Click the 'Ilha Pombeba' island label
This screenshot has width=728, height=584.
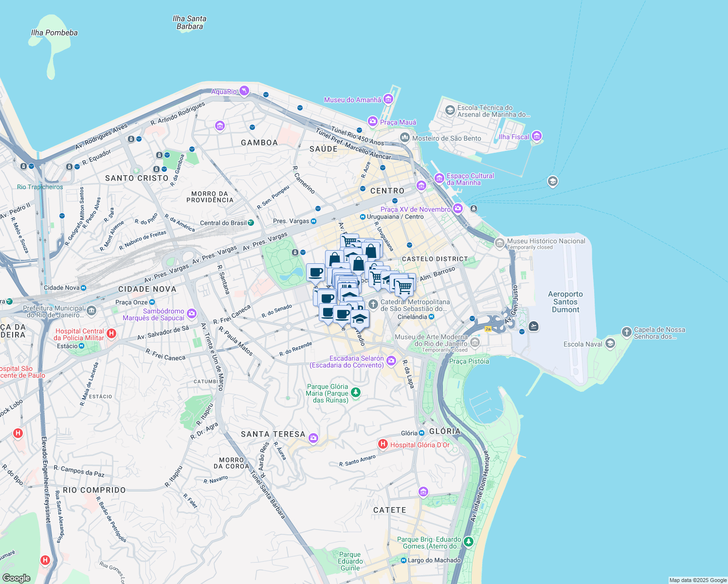pyautogui.click(x=55, y=33)
